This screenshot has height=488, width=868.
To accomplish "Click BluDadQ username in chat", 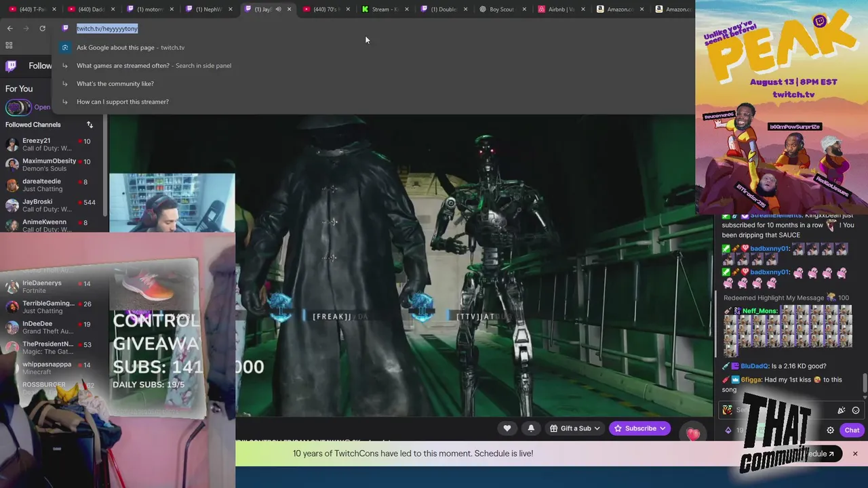I will coord(753,366).
